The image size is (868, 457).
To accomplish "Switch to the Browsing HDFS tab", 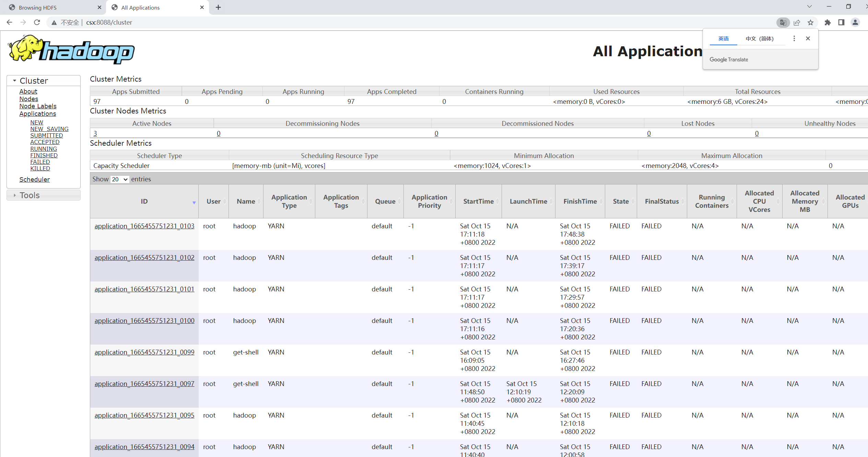I will (x=38, y=8).
